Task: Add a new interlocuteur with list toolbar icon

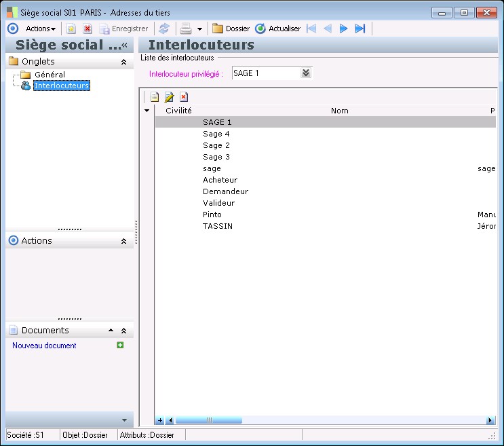Action: [155, 97]
